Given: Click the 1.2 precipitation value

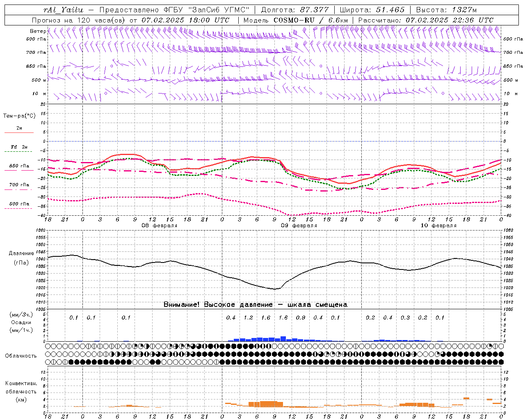Looking at the screenshot, I should [x=248, y=317].
